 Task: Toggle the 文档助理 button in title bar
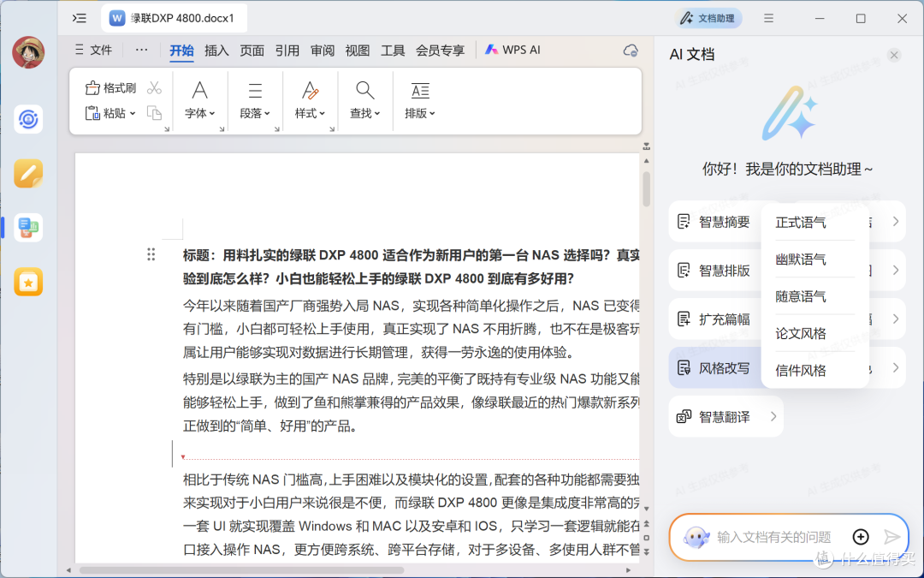coord(708,18)
